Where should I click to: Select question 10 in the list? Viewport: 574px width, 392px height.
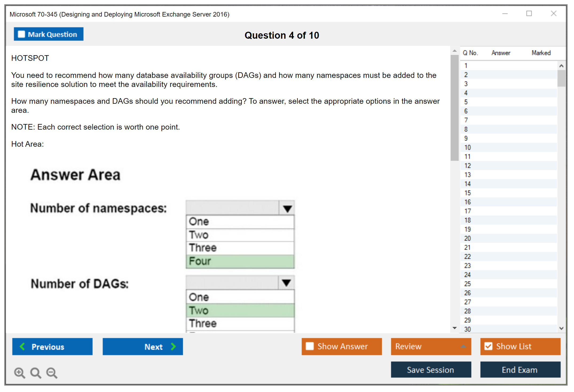[x=468, y=147]
